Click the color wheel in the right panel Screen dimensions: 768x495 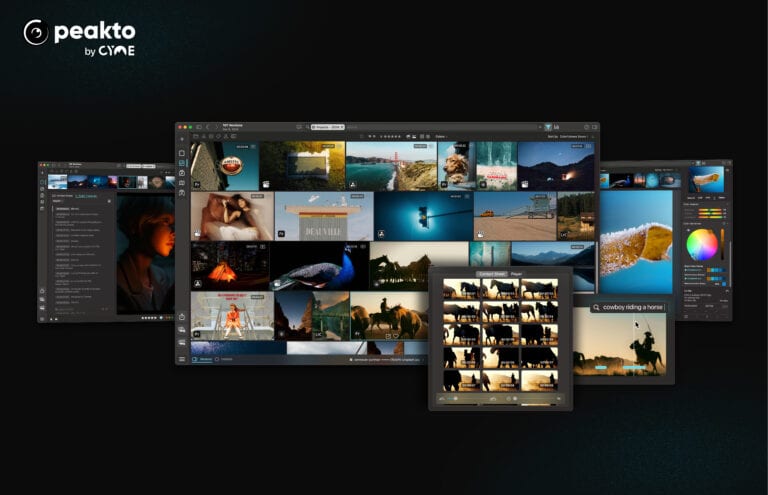[702, 244]
